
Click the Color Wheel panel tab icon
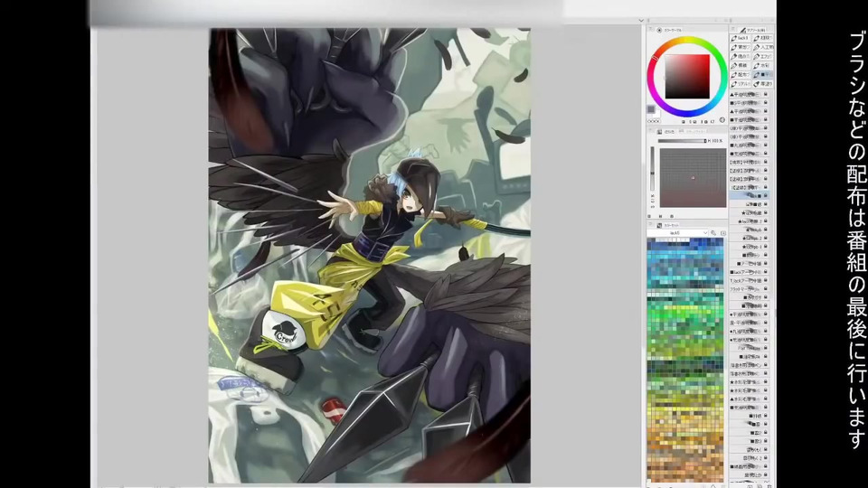pyautogui.click(x=659, y=31)
